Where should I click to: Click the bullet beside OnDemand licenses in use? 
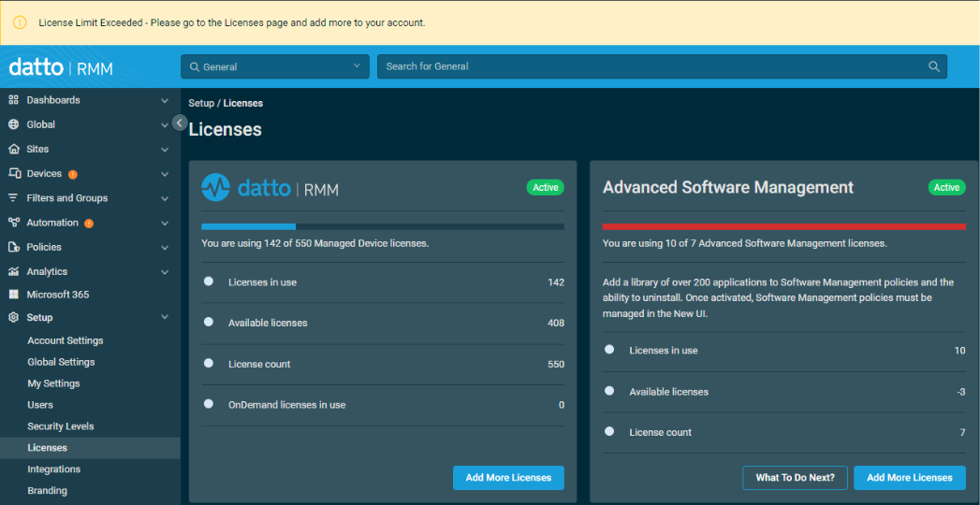click(209, 404)
